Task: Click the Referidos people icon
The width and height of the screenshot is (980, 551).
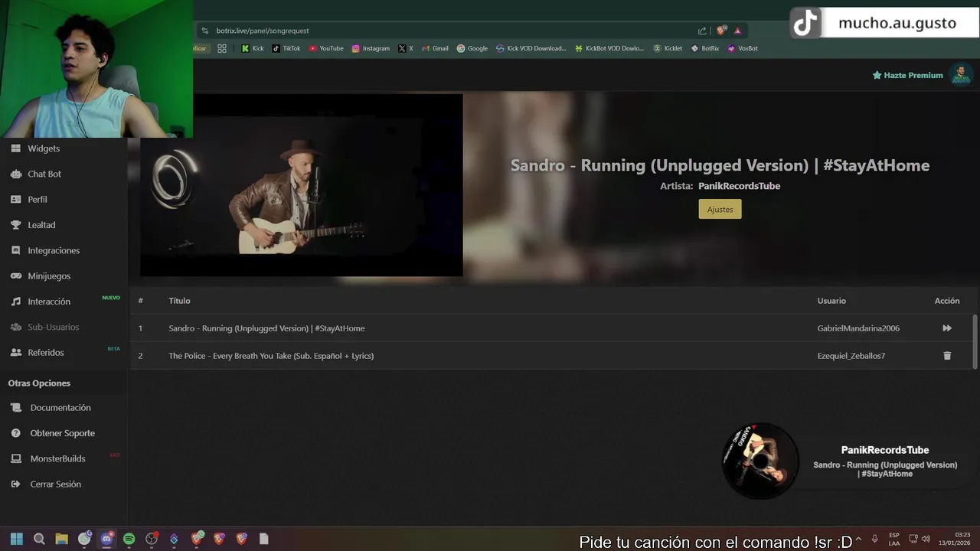Action: point(15,352)
